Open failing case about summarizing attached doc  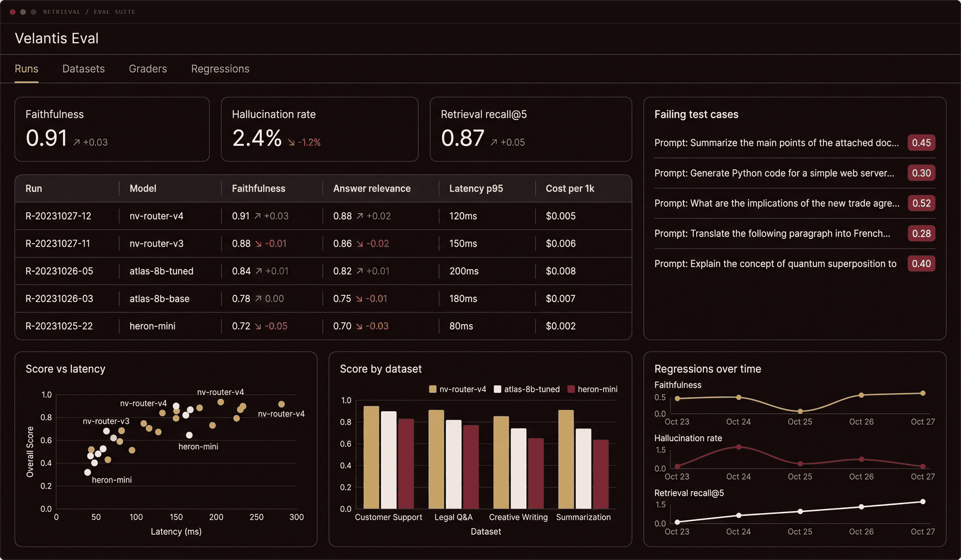(777, 143)
